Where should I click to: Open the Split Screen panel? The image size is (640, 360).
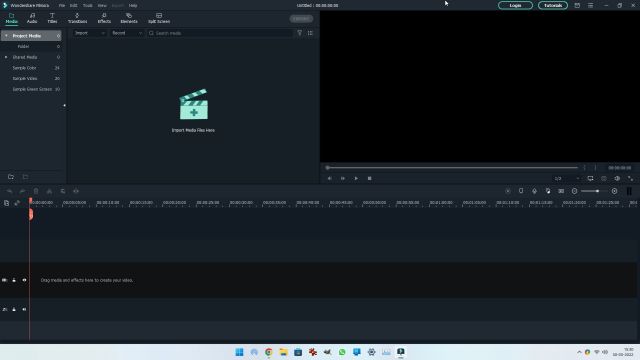[x=159, y=18]
